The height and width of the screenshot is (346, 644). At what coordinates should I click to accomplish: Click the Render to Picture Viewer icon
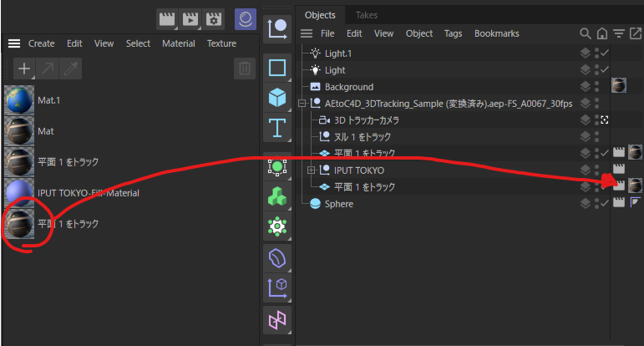tap(191, 18)
